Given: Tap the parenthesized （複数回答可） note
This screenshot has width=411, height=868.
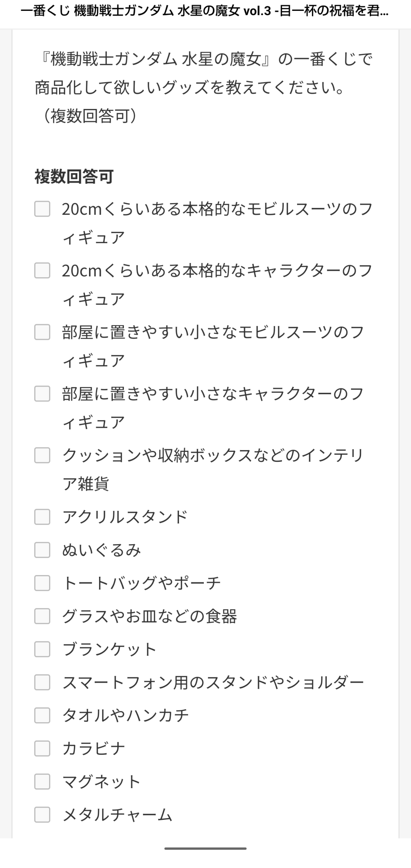Looking at the screenshot, I should 90,116.
